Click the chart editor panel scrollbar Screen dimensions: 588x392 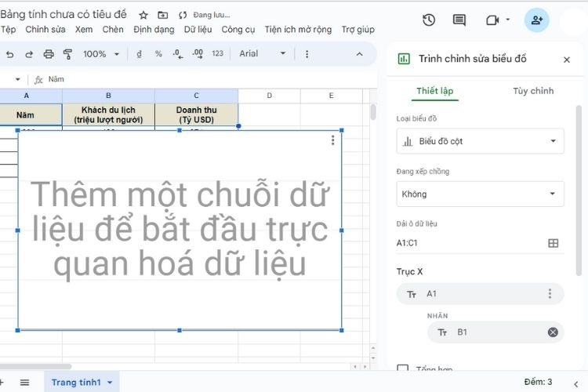tap(579, 191)
